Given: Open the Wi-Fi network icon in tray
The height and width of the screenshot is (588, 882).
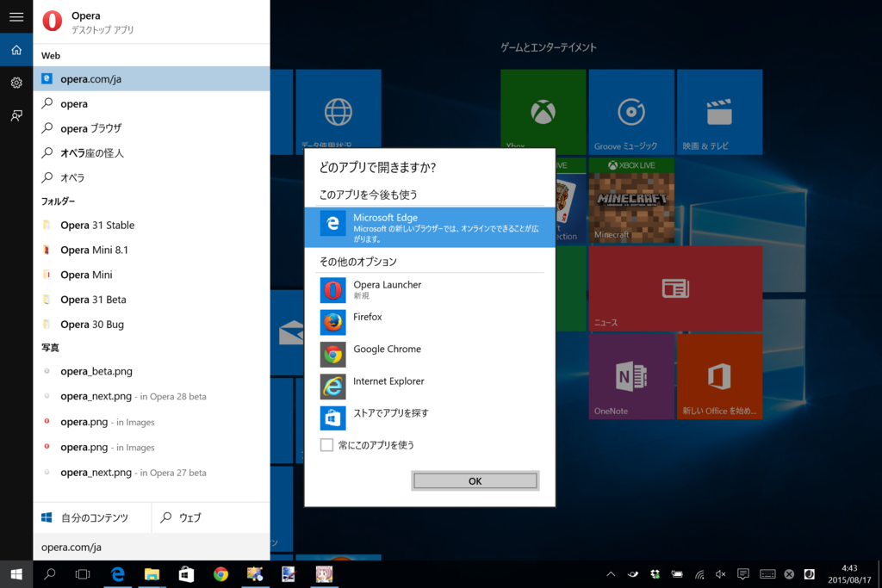Looking at the screenshot, I should click(x=699, y=574).
